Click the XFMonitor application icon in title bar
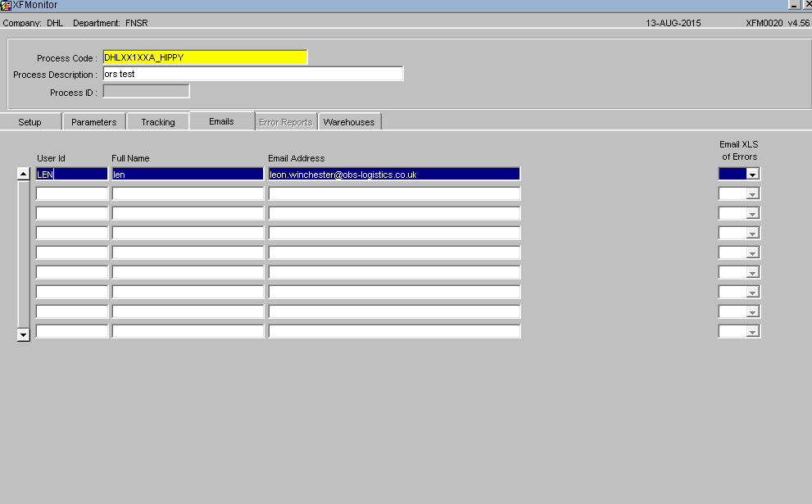 6,5
